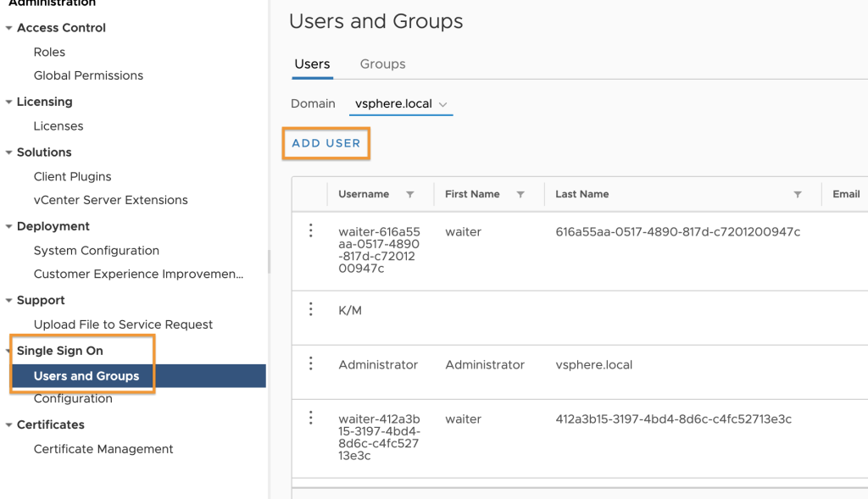Switch to the Groups tab
The height and width of the screenshot is (499, 868).
click(382, 64)
